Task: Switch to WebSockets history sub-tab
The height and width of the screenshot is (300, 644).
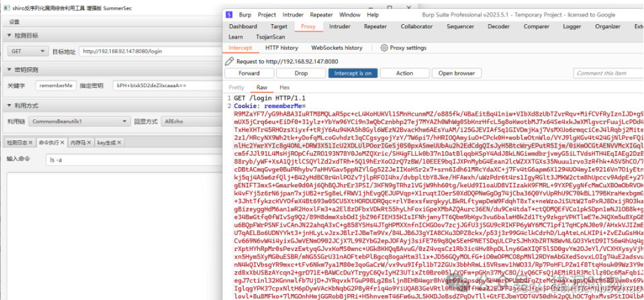Action: click(x=337, y=48)
